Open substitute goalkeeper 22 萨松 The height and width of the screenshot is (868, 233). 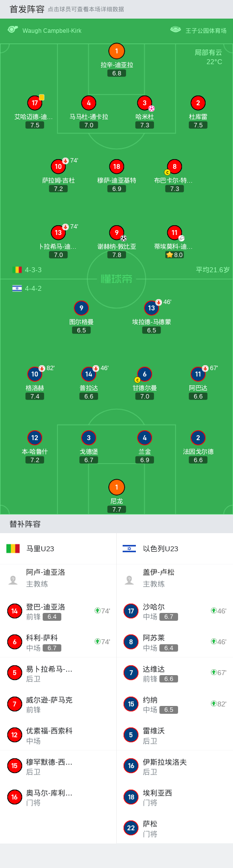coord(175,828)
